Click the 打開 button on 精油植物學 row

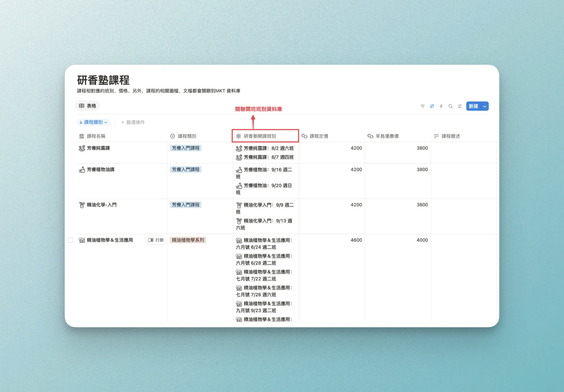pos(156,240)
